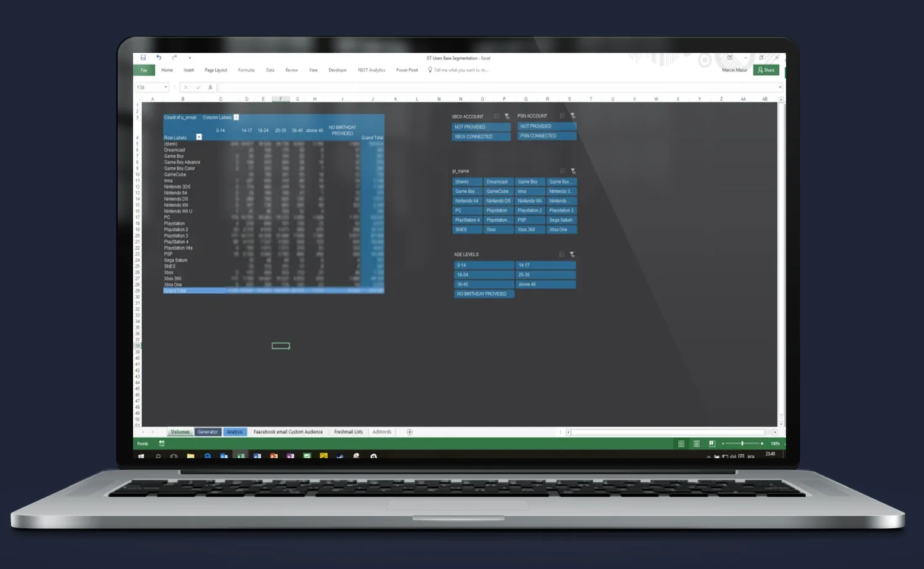Switch to the Analysis sheet tab

[x=235, y=432]
